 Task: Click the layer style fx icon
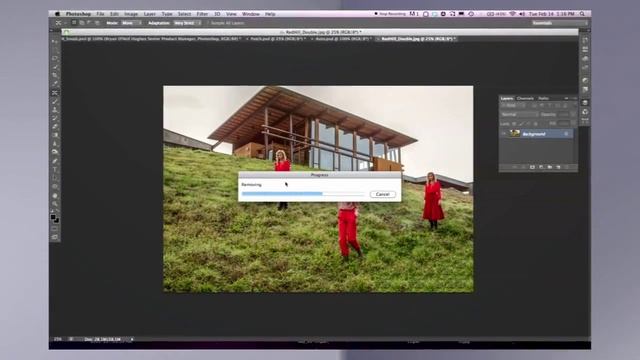523,167
